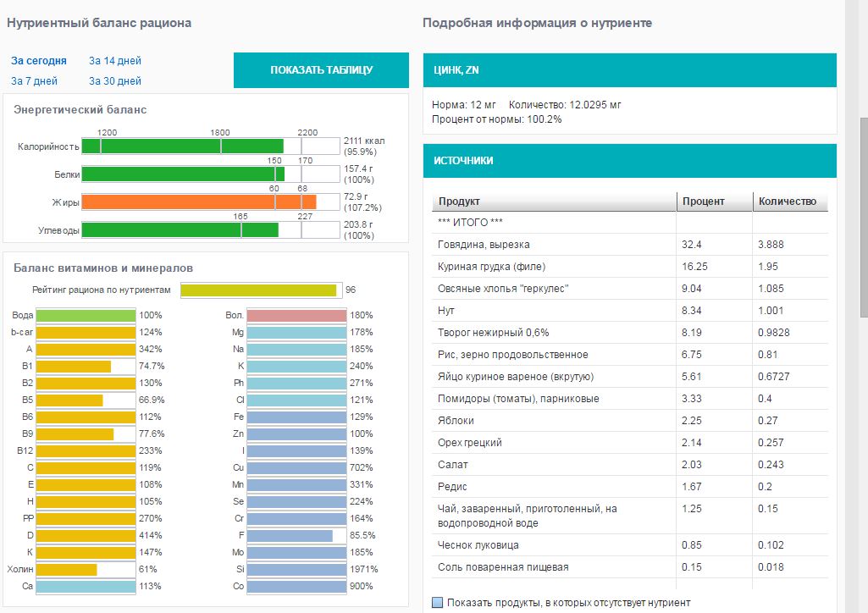
Task: Click the Калорийность calorie bar
Action: (182, 146)
